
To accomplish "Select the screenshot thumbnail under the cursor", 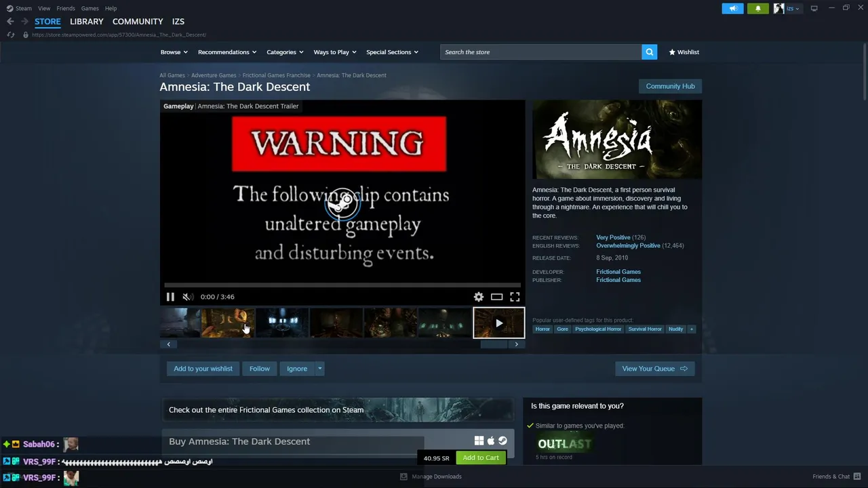I will [228, 323].
